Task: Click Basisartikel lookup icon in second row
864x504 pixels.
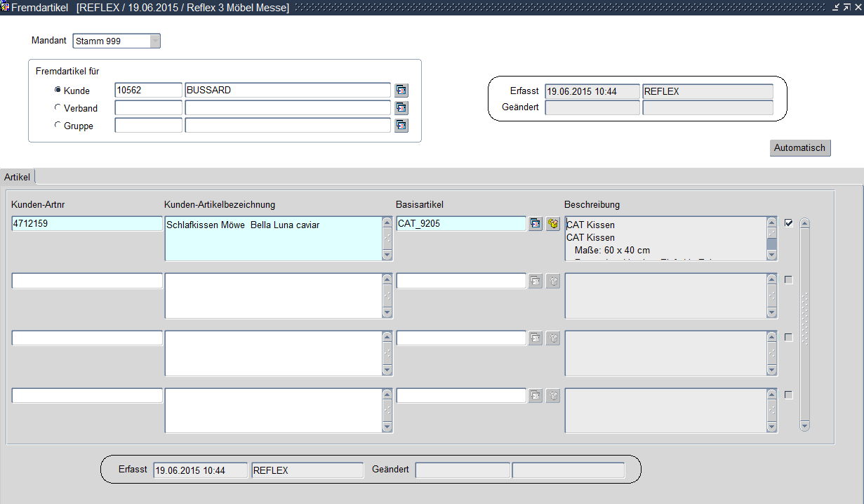Action: [536, 281]
